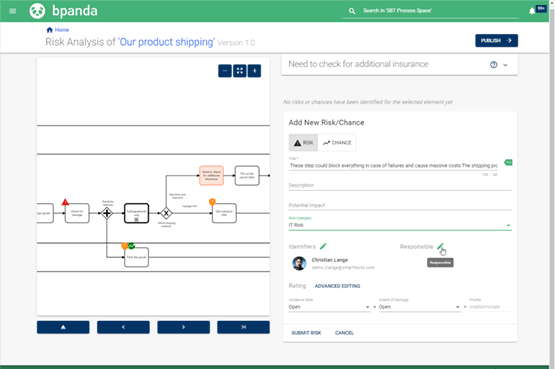Select the 'Pack the goods' task
Screen dimensions: 555x369
pos(136,257)
